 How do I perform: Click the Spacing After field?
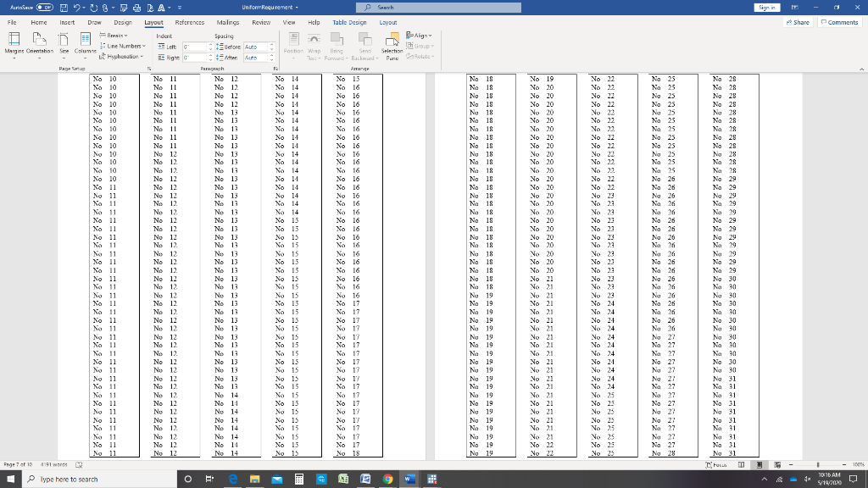[256, 58]
